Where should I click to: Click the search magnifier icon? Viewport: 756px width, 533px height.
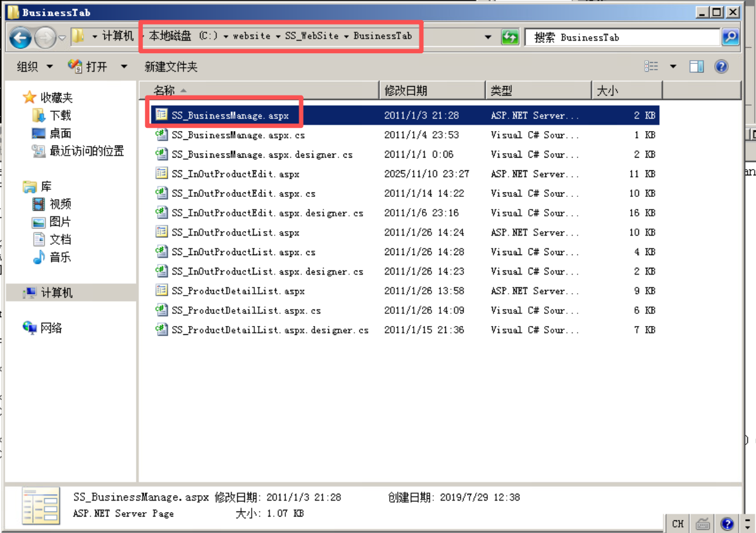tap(729, 37)
